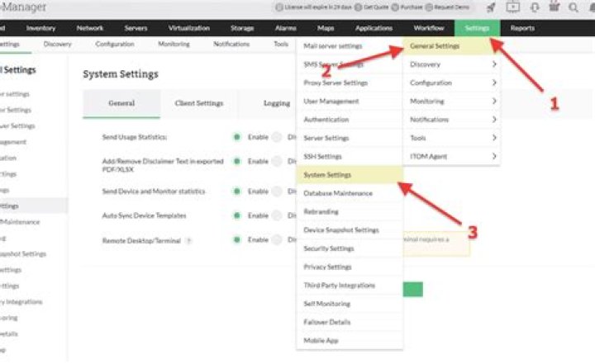Image resolution: width=595 pixels, height=364 pixels.
Task: Select Enable for Add/Remove Disclaimer Text
Action: pos(237,161)
